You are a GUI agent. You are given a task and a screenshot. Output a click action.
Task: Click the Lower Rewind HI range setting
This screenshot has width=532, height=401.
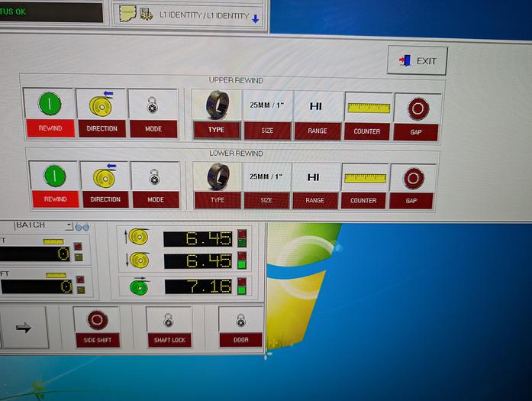(x=314, y=177)
